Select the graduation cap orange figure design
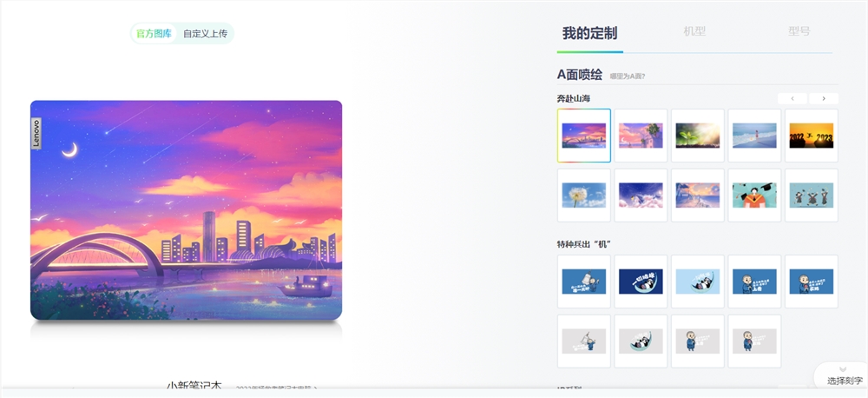This screenshot has height=398, width=868. [754, 196]
